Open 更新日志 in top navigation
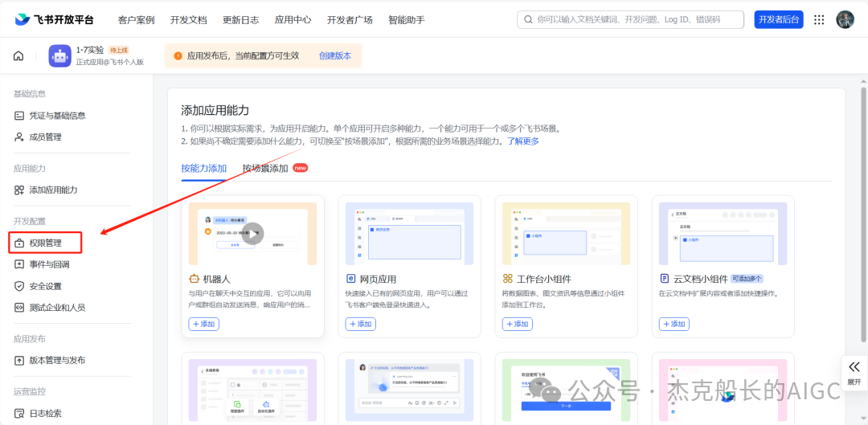 tap(241, 20)
